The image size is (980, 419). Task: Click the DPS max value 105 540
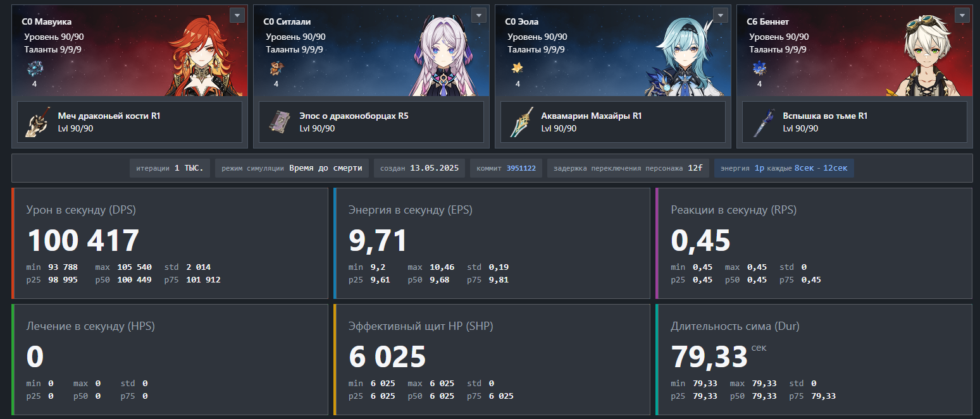tap(134, 267)
